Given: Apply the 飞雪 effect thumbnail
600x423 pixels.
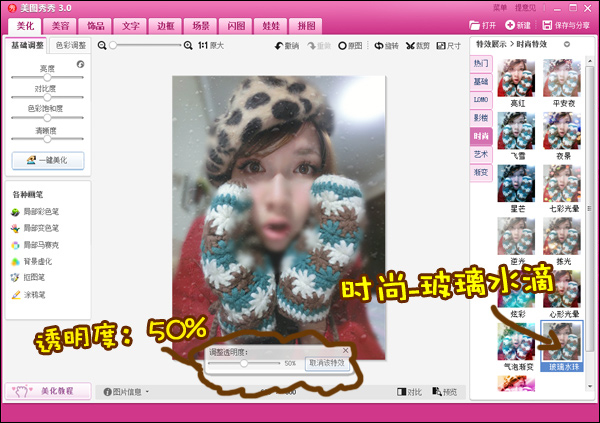Looking at the screenshot, I should point(516,131).
